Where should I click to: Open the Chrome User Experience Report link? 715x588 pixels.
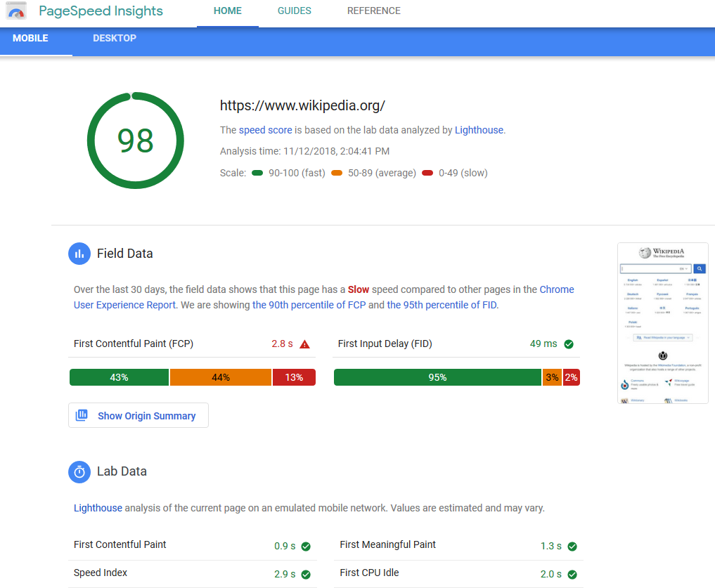tap(324, 297)
